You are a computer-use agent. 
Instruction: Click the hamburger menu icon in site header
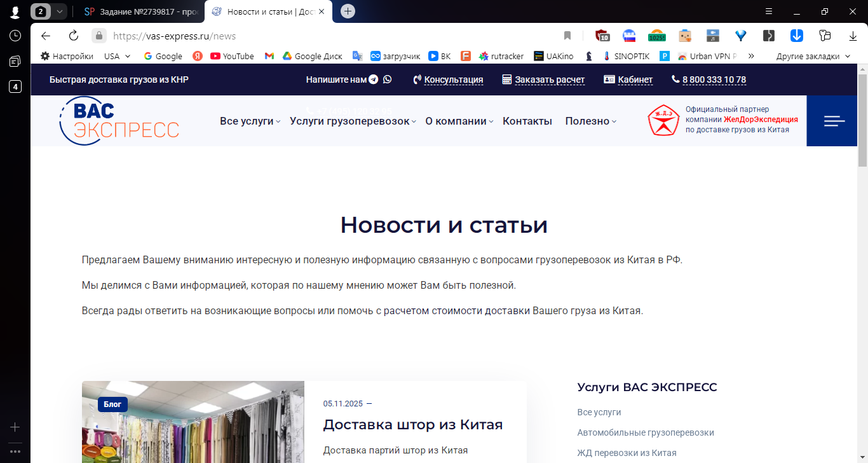[834, 121]
